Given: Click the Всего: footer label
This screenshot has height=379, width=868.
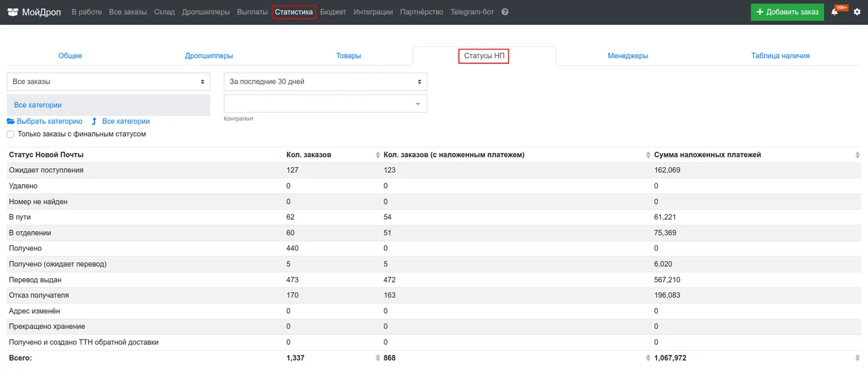Looking at the screenshot, I should coord(20,359).
